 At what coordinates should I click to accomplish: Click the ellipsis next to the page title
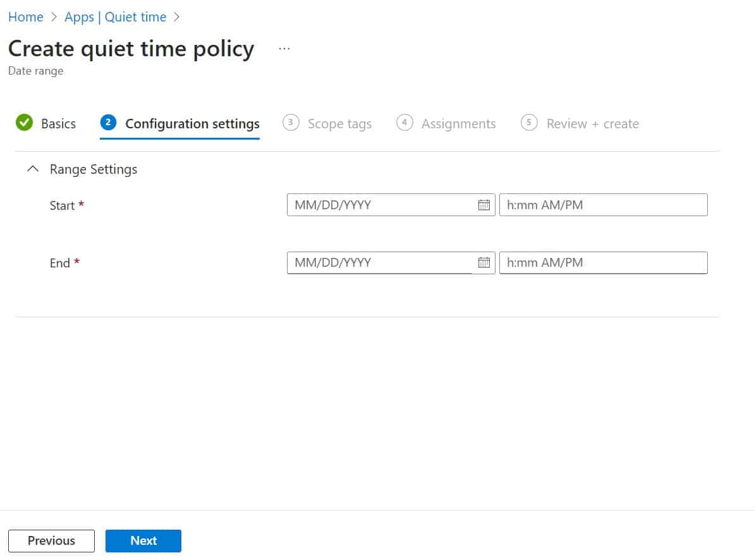tap(284, 47)
